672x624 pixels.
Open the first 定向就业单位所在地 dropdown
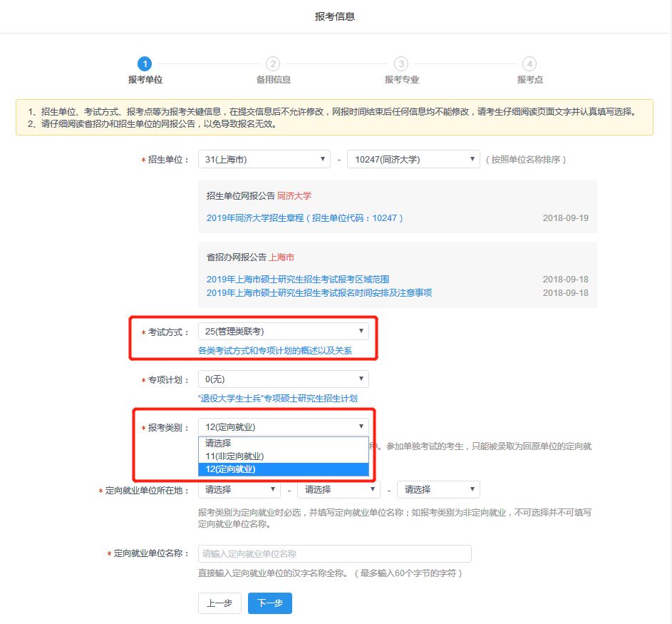click(x=239, y=490)
